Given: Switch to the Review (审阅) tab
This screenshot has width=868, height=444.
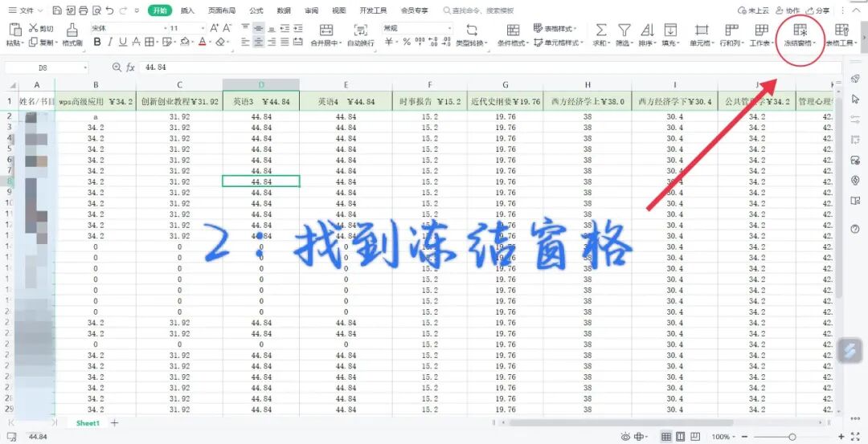Looking at the screenshot, I should (311, 10).
